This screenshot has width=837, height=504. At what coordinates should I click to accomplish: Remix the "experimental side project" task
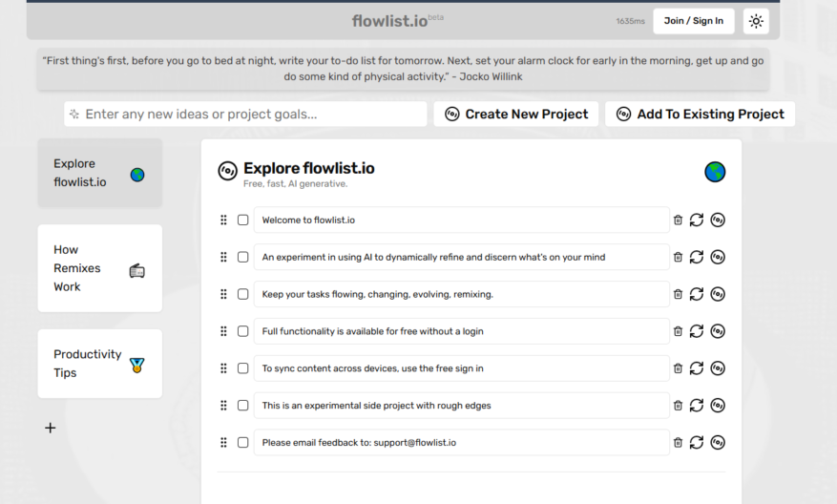click(x=718, y=406)
